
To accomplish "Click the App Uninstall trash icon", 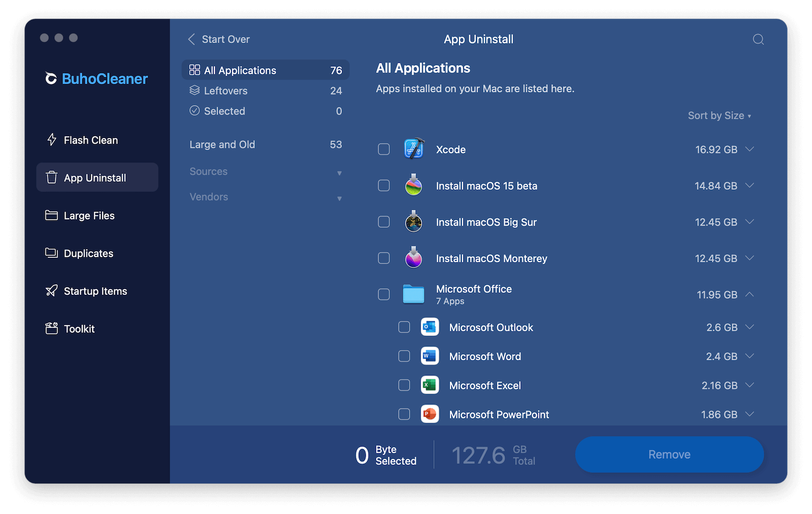I will pos(52,177).
